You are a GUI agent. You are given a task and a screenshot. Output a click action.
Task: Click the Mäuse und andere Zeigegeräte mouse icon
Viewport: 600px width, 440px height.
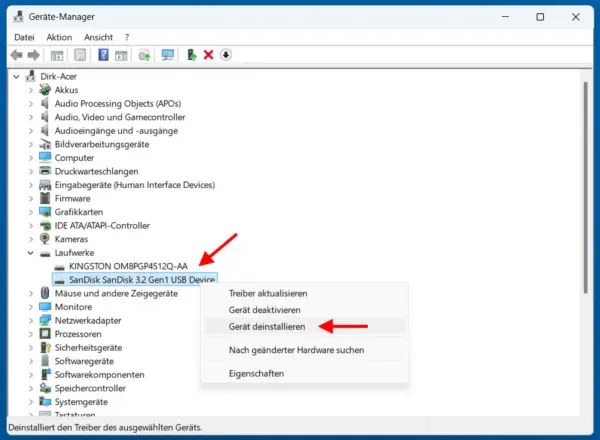click(45, 293)
